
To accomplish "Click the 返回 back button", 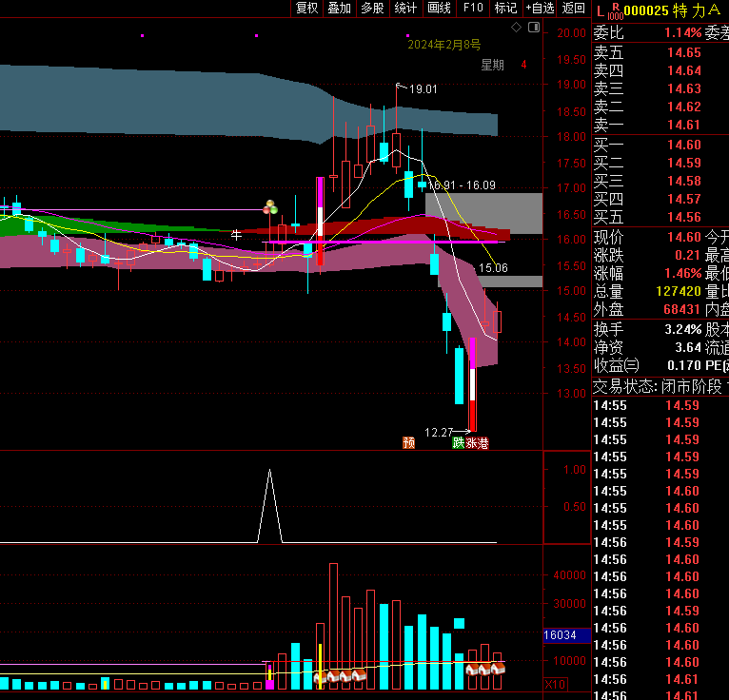I will pos(573,8).
